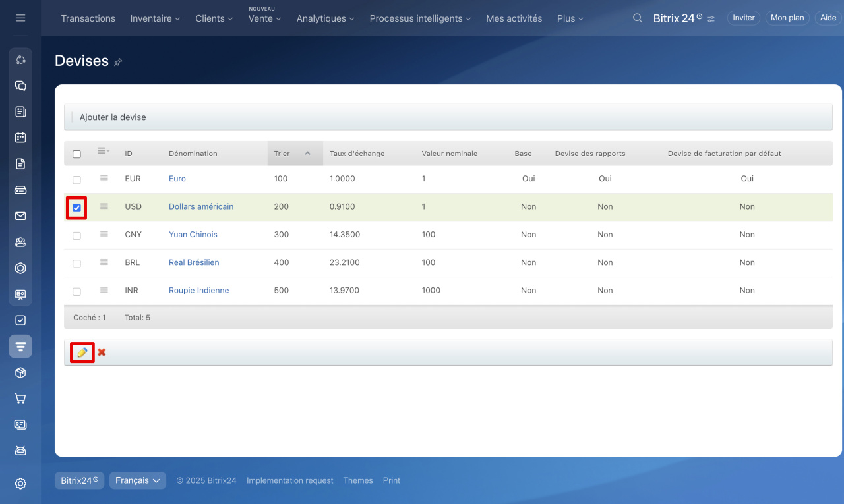Check the BRL row checkbox
The image size is (844, 504).
tap(76, 263)
